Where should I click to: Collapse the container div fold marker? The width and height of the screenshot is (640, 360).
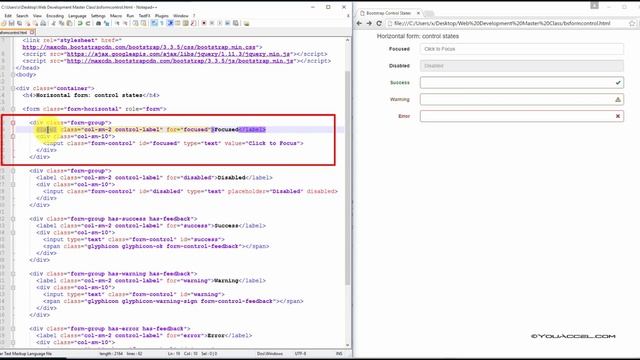[x=13, y=88]
